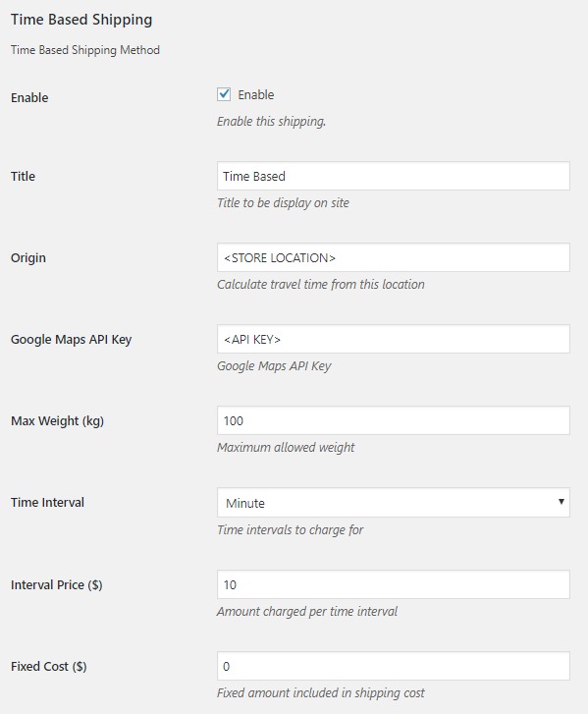Screen dimensions: 588x714
Task: Focus the Title field containing Time Based
Action: 394,176
